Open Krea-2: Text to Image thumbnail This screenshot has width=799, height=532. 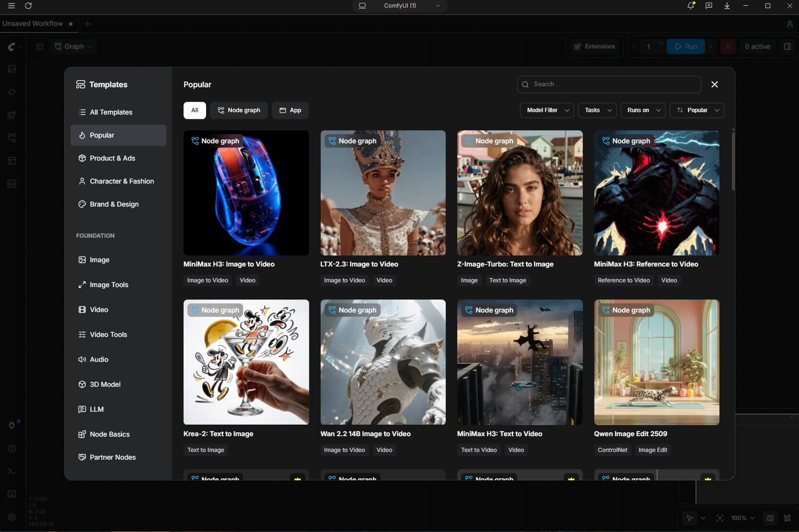click(x=246, y=362)
